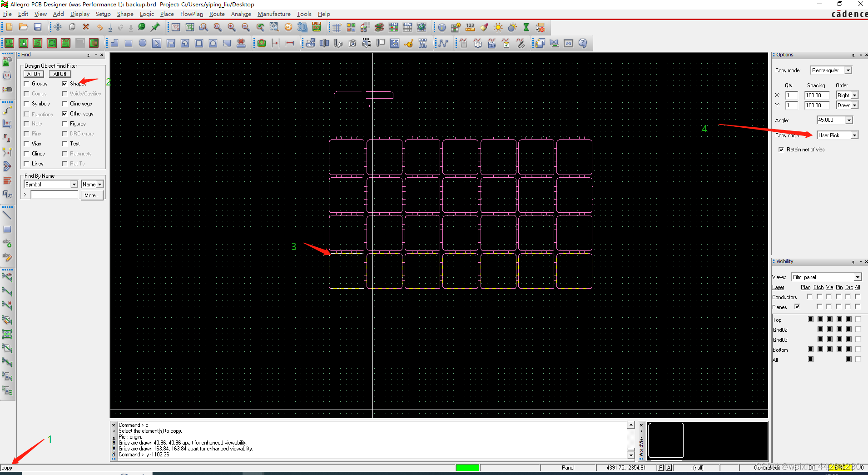Open the Copy origin User Pick dropdown
868x475 pixels.
[x=854, y=135]
